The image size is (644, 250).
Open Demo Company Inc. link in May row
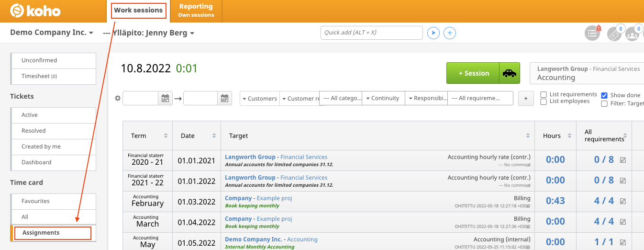(254, 239)
